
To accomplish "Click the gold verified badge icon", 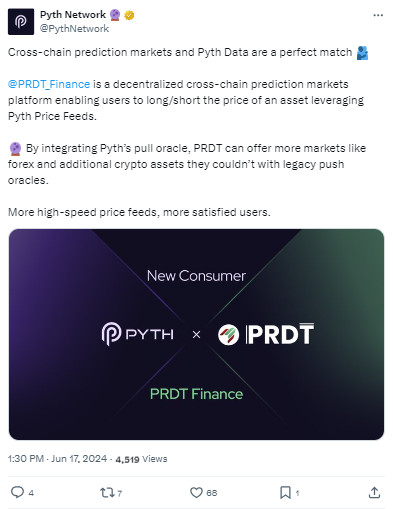I will 129,15.
